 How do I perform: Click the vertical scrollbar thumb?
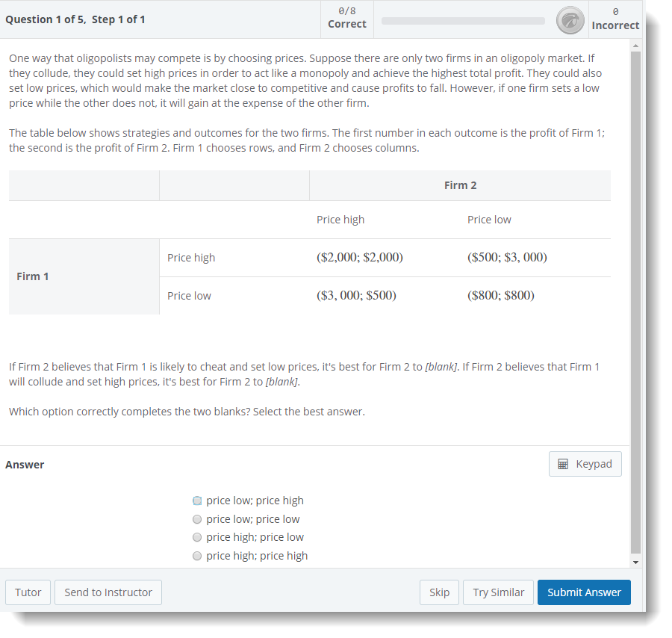(x=636, y=299)
